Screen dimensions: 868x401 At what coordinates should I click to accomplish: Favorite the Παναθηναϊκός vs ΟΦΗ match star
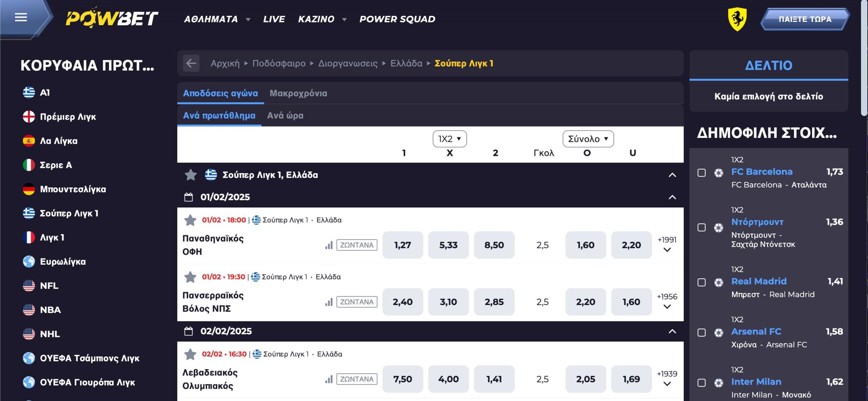[190, 220]
